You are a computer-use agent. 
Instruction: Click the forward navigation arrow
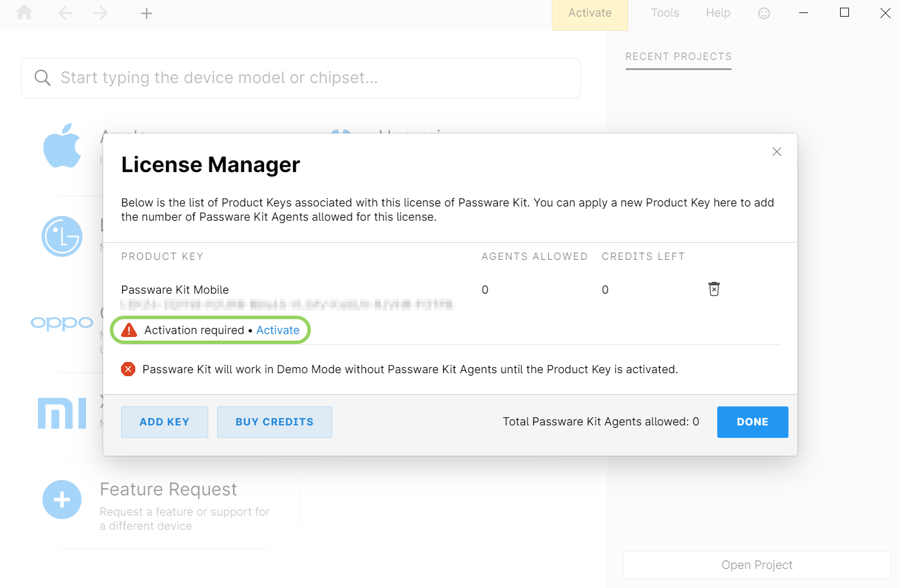(x=101, y=12)
